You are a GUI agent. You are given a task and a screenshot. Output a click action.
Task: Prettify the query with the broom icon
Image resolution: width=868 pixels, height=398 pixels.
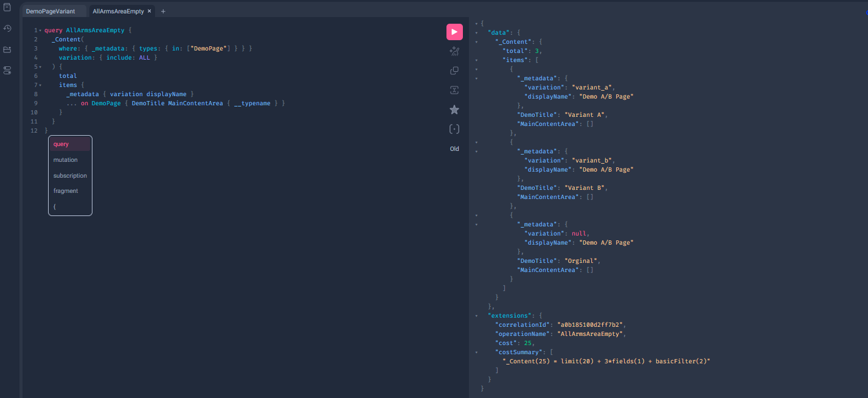coord(454,52)
